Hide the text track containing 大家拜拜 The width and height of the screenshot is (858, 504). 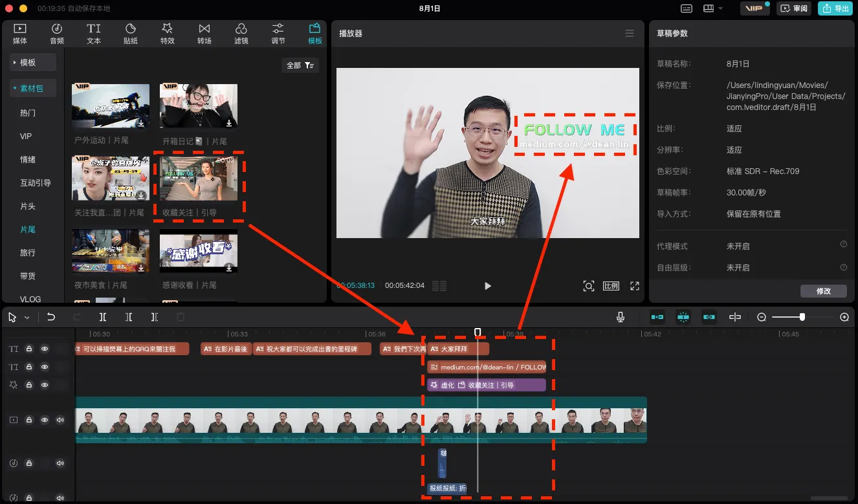45,349
